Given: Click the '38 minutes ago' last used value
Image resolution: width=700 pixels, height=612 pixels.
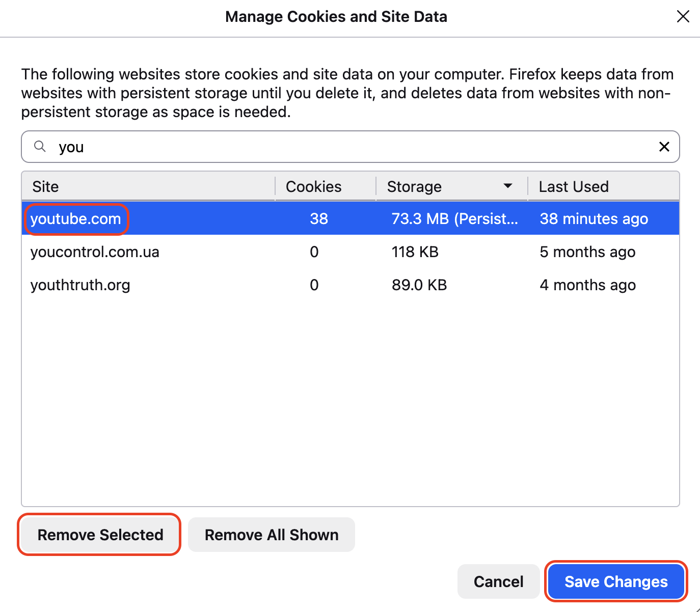Looking at the screenshot, I should (x=594, y=218).
